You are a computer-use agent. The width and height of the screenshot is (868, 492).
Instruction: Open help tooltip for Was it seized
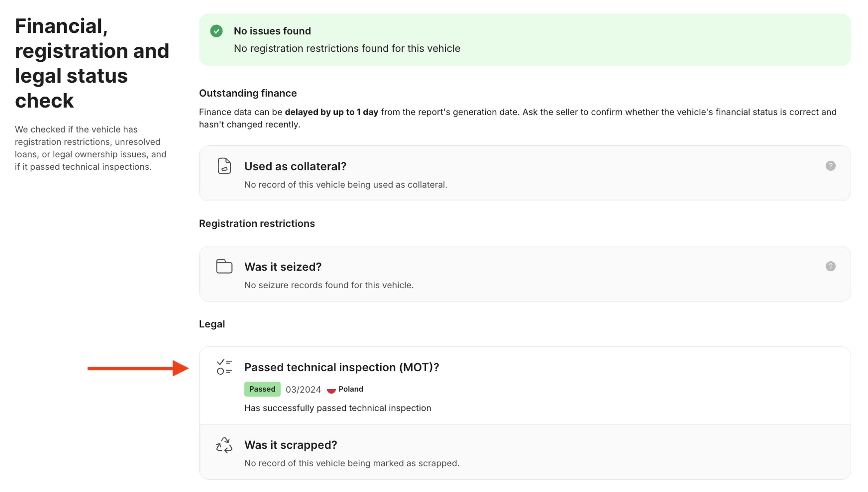[x=830, y=266]
